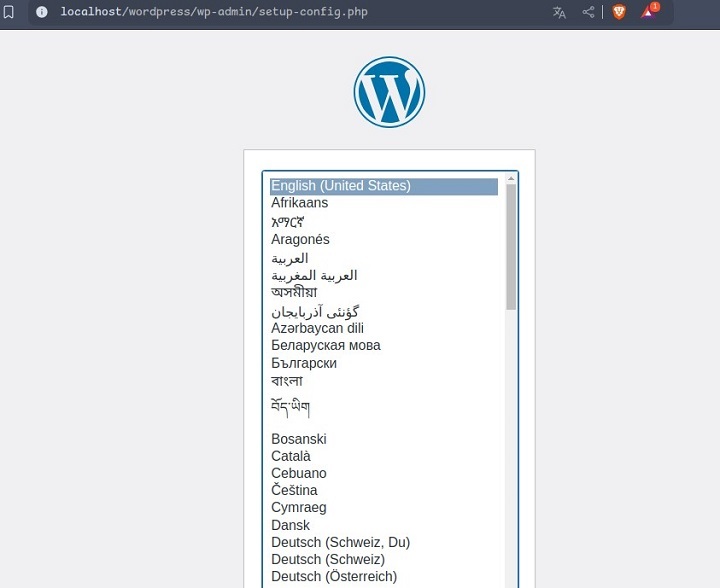Open Brave Rewards triangle icon

(x=649, y=11)
